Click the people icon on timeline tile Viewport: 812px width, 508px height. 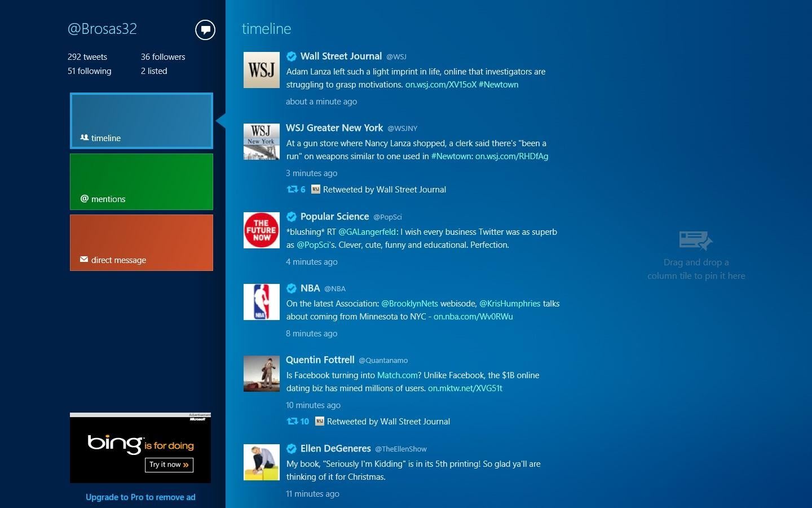tap(85, 138)
